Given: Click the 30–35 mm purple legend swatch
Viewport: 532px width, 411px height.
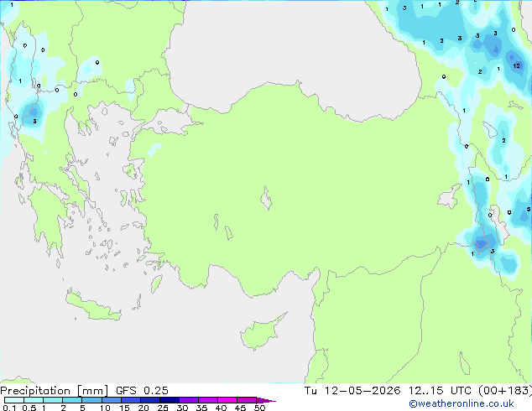Looking at the screenshot, I should (x=189, y=400).
